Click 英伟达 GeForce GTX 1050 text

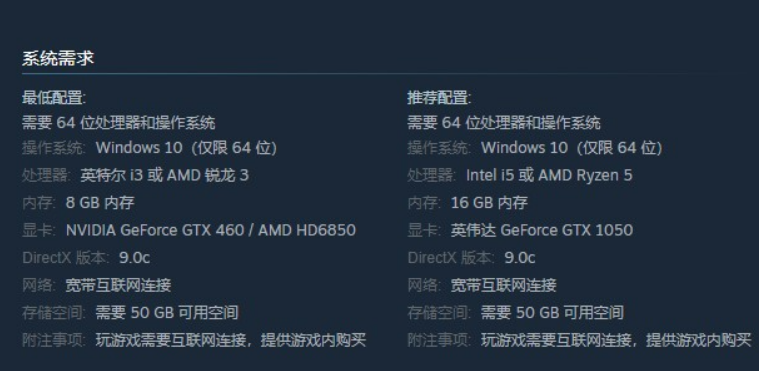click(x=542, y=230)
